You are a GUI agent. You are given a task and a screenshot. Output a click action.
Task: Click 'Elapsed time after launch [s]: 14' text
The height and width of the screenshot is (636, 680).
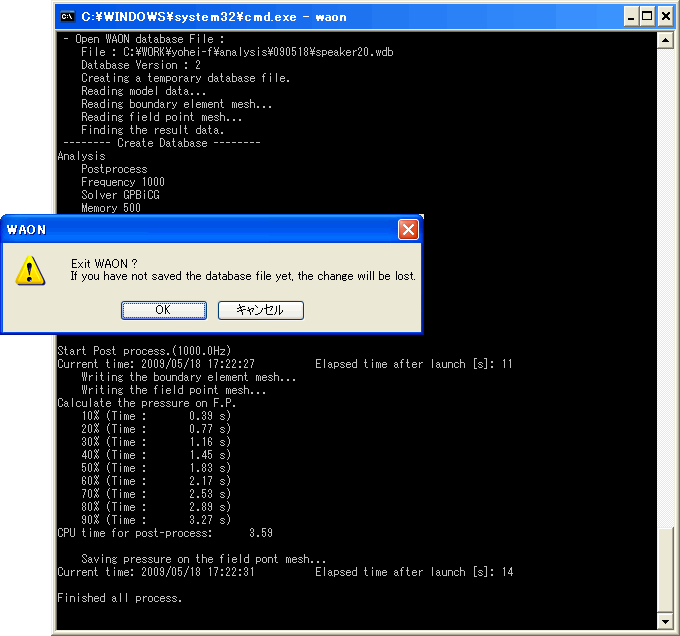click(x=414, y=572)
